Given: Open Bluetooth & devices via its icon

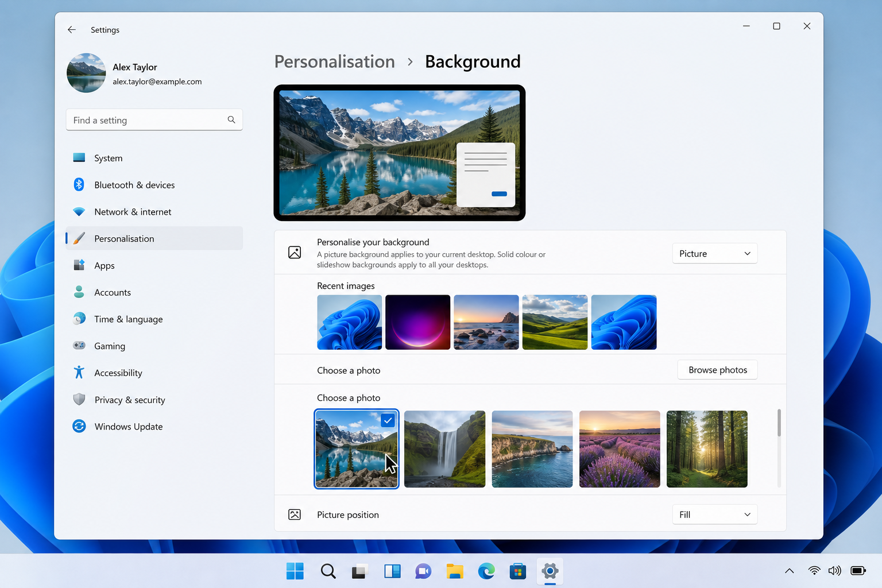Looking at the screenshot, I should 79,185.
